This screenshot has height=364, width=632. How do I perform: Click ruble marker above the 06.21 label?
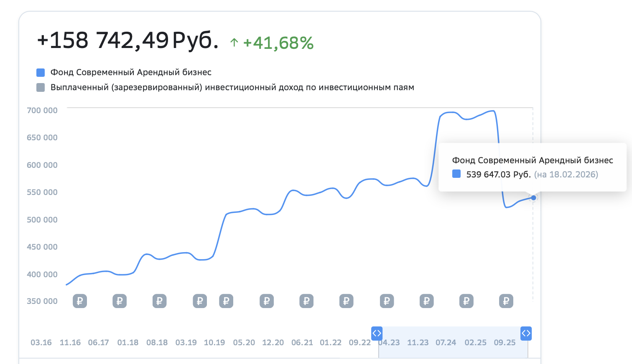306,301
